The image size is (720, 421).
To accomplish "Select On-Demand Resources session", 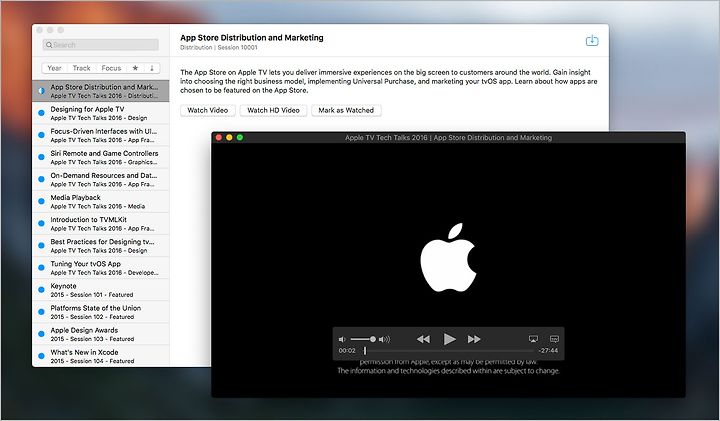I will coord(101,179).
